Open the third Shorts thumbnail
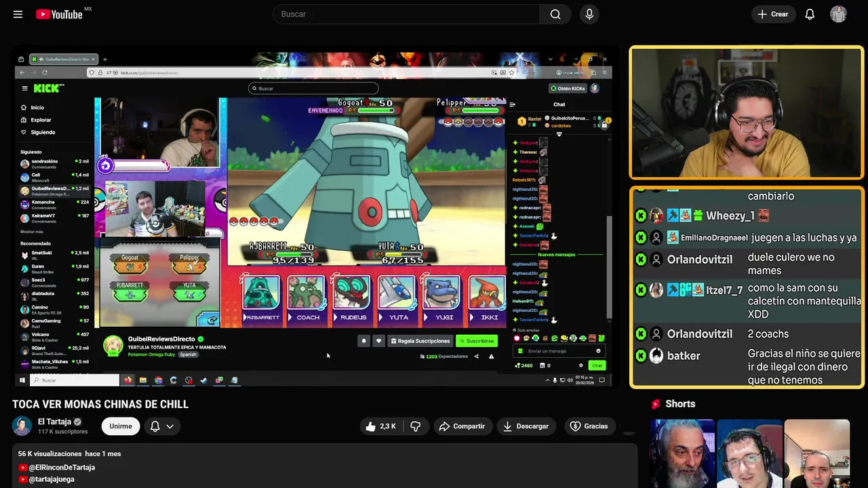The width and height of the screenshot is (868, 488). click(816, 453)
